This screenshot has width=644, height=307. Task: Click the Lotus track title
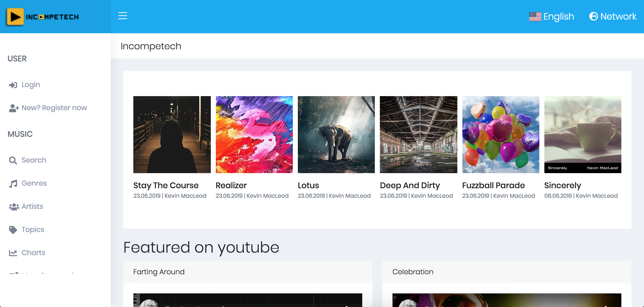click(308, 186)
